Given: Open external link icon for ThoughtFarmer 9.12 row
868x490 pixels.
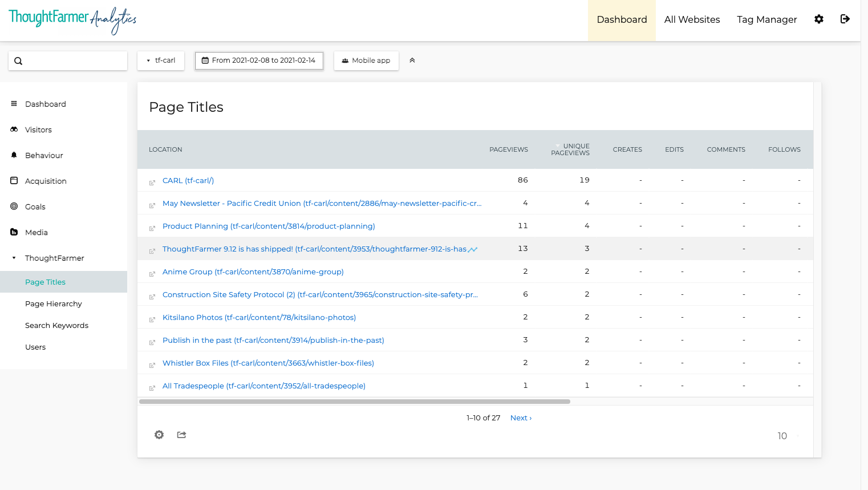Looking at the screenshot, I should (x=152, y=251).
